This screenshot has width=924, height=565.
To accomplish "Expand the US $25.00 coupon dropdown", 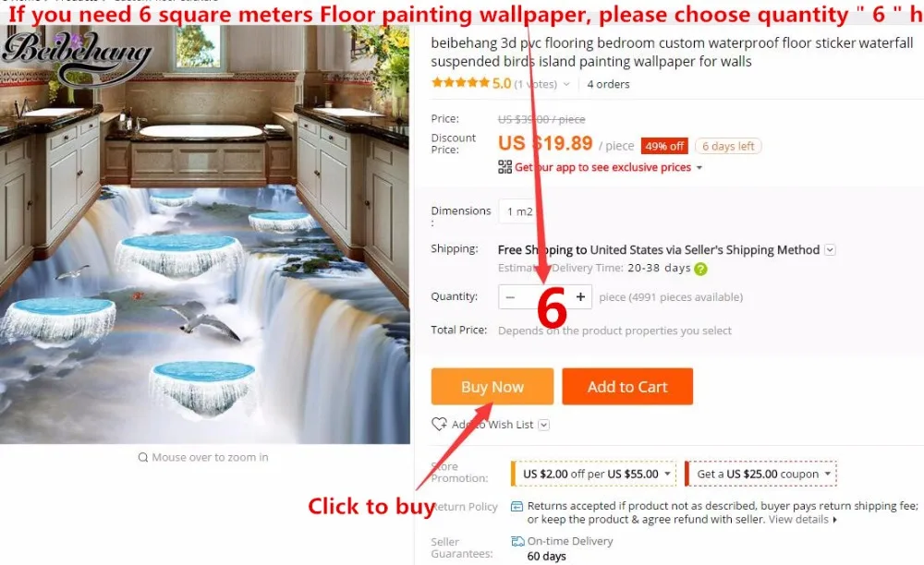I will [828, 474].
